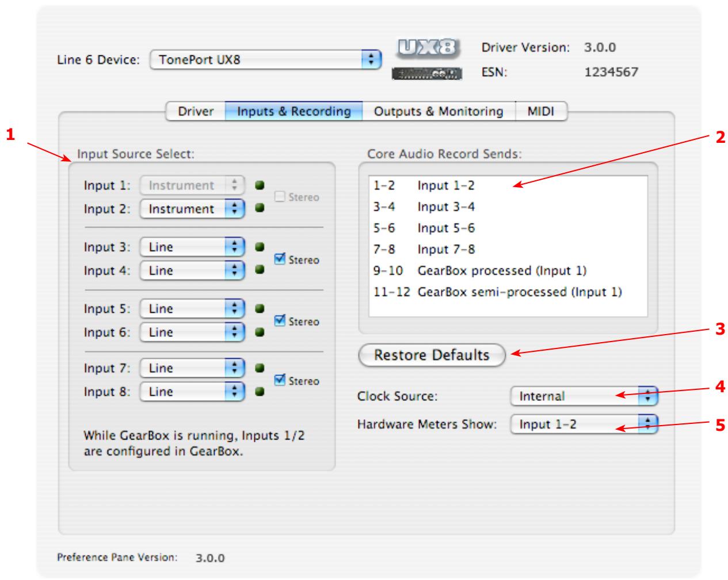Click the Preference Pane Version 3.0.0 value
Image resolution: width=728 pixels, height=580 pixels.
pyautogui.click(x=210, y=558)
